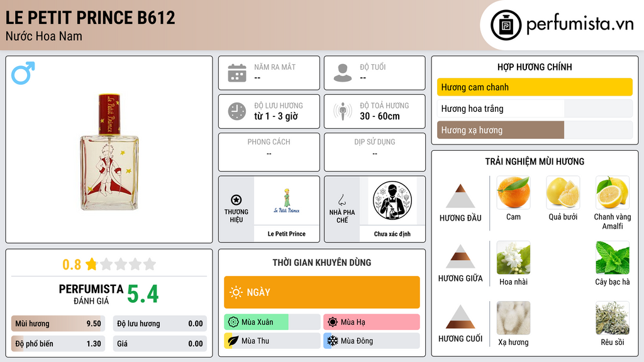This screenshot has width=644, height=362.
Task: Click the leaf icon for Mùa Thu
Action: pyautogui.click(x=233, y=341)
